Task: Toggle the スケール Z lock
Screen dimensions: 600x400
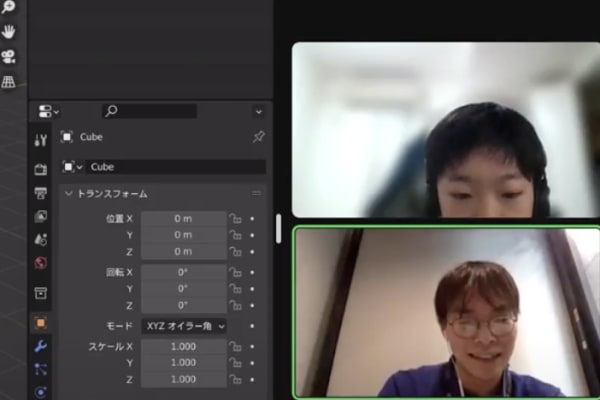Action: click(x=236, y=380)
